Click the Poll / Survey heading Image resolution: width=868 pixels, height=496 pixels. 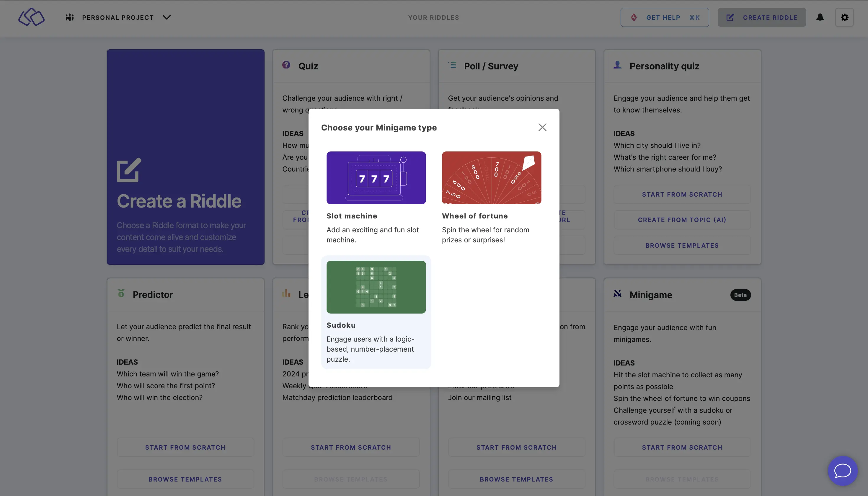click(x=491, y=66)
